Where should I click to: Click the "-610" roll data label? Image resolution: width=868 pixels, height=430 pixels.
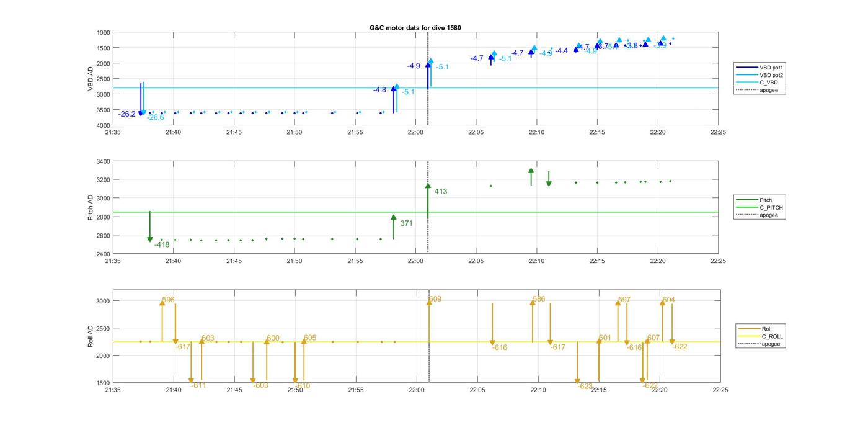[303, 385]
